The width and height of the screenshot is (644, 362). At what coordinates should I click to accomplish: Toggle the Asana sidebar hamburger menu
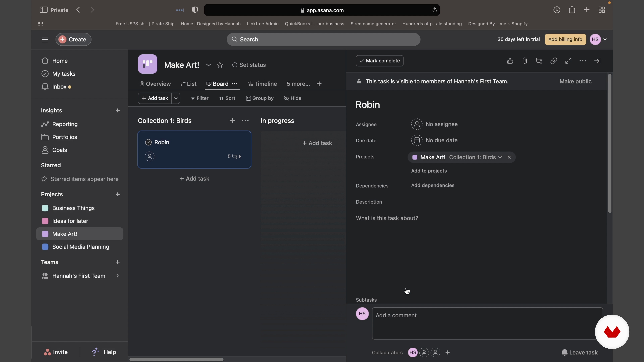pos(45,40)
